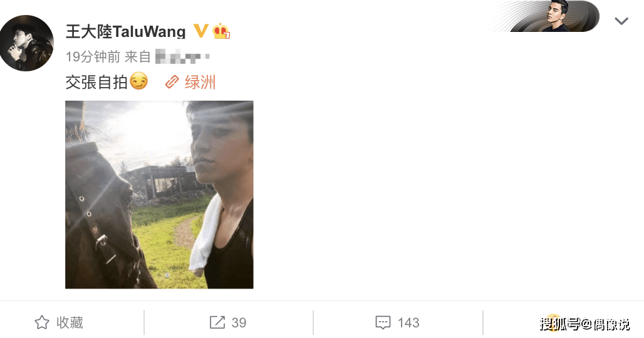
Task: Click the star icon to favorite post
Action: point(42,322)
